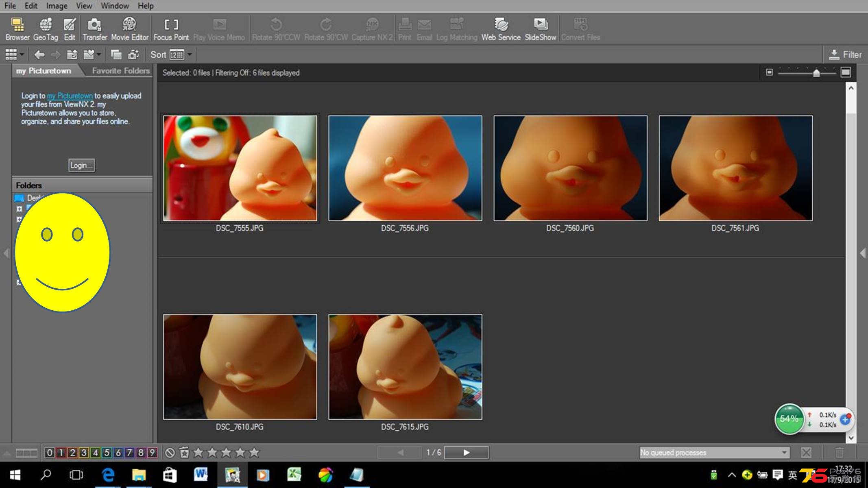Toggle orange label 2

coord(72,453)
